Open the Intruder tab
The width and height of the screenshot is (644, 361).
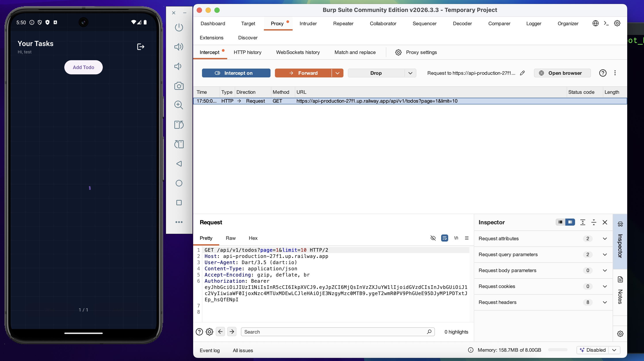[308, 23]
